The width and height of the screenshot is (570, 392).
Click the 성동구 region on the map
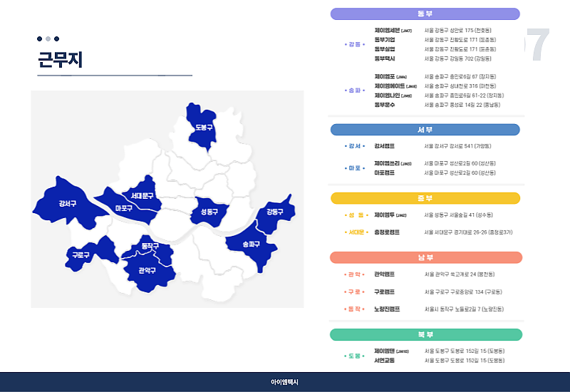click(x=209, y=212)
